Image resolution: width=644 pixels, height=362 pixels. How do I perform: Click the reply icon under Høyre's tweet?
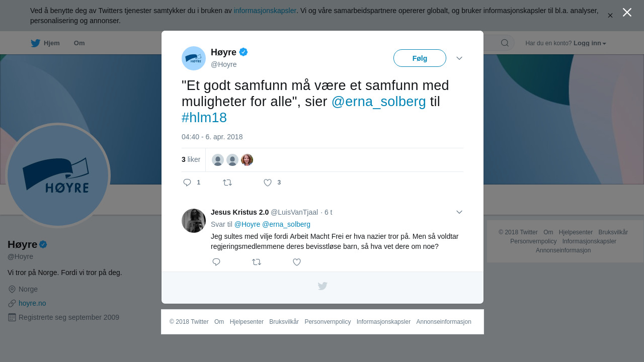pos(187,183)
